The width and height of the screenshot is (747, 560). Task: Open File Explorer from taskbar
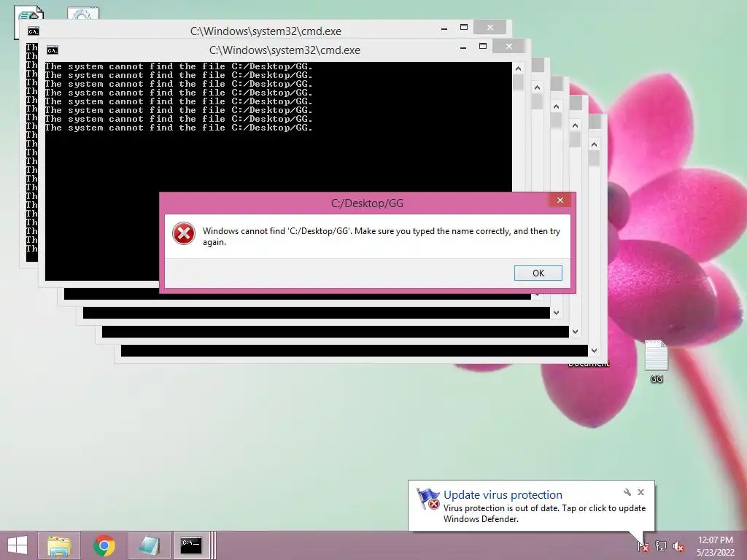(59, 545)
